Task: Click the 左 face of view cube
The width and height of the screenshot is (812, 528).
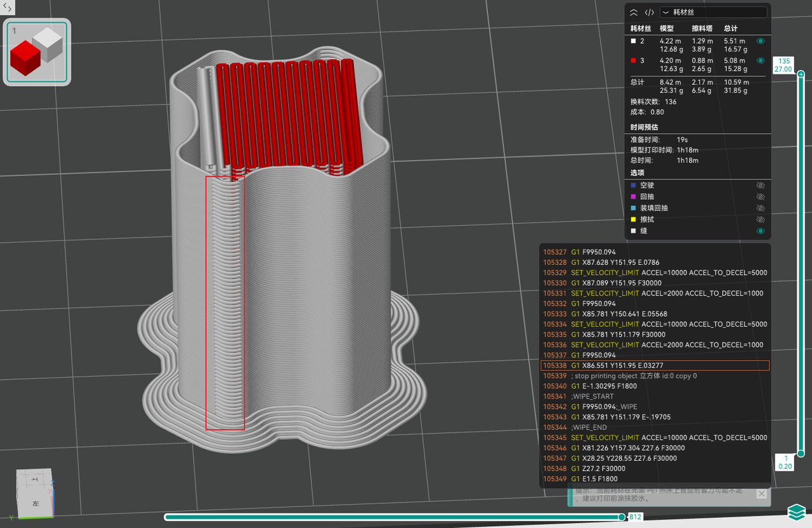Action: point(36,502)
